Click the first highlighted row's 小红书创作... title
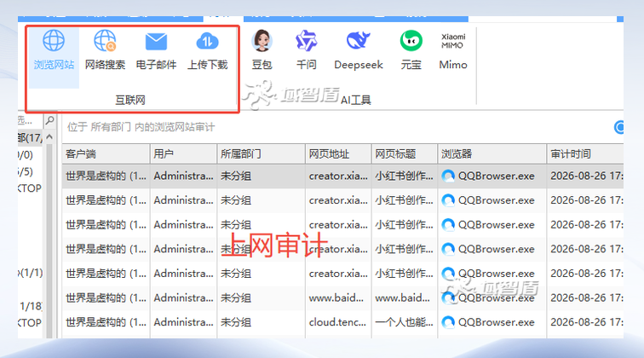Image resolution: width=644 pixels, height=358 pixels. click(404, 176)
